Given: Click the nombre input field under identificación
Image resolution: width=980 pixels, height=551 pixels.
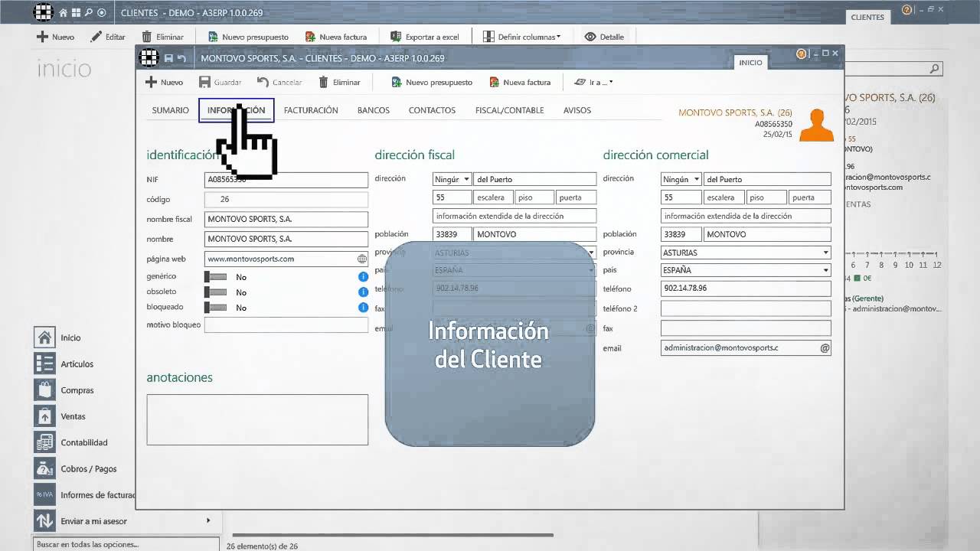Looking at the screenshot, I should pyautogui.click(x=286, y=239).
